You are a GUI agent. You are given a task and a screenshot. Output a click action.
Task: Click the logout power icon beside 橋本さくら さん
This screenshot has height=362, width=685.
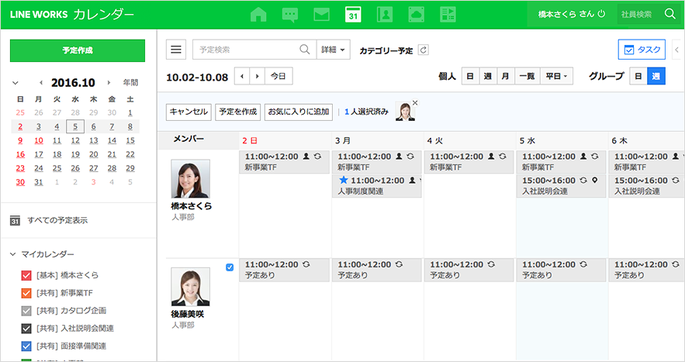coord(602,14)
